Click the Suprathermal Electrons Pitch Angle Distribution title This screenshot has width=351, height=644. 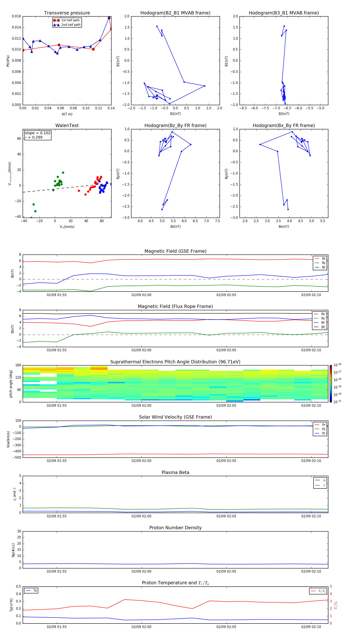coord(175,362)
